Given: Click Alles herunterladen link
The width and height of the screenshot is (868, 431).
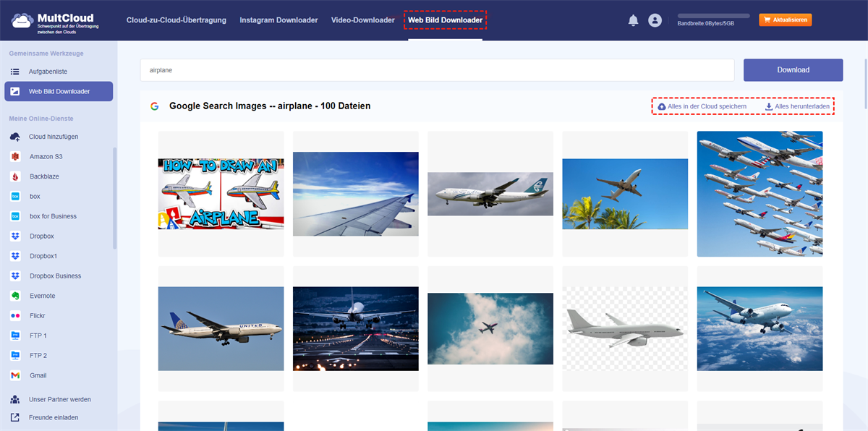Looking at the screenshot, I should pos(797,106).
